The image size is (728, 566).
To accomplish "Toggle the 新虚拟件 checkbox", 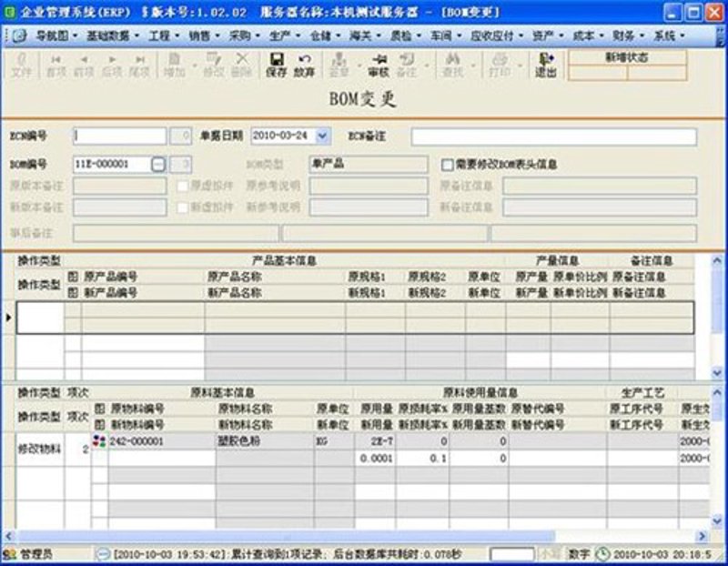I will pyautogui.click(x=183, y=207).
